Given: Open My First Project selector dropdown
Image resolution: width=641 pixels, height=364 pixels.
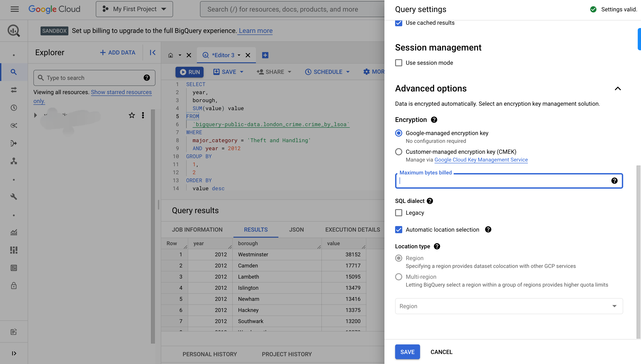Looking at the screenshot, I should click(134, 9).
